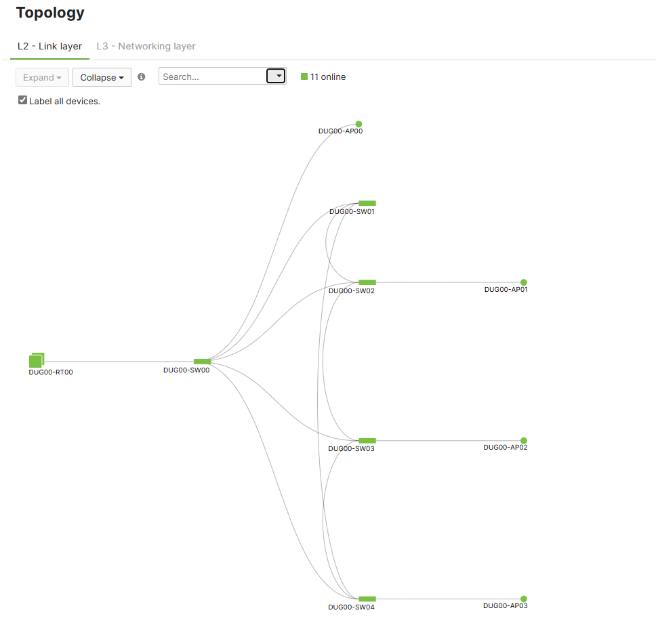This screenshot has height=644, width=656.
Task: Click the green online status square
Action: (x=304, y=77)
